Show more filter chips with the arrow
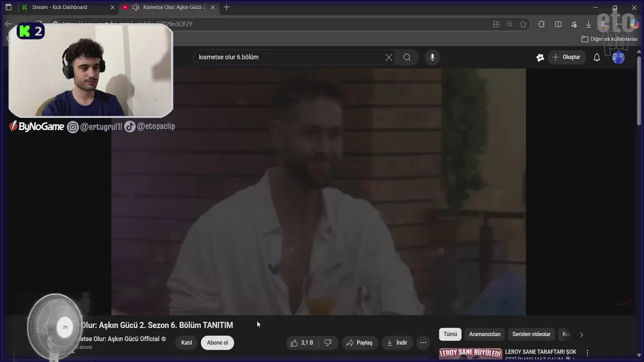Viewport: 644px width, 362px height. 582,335
